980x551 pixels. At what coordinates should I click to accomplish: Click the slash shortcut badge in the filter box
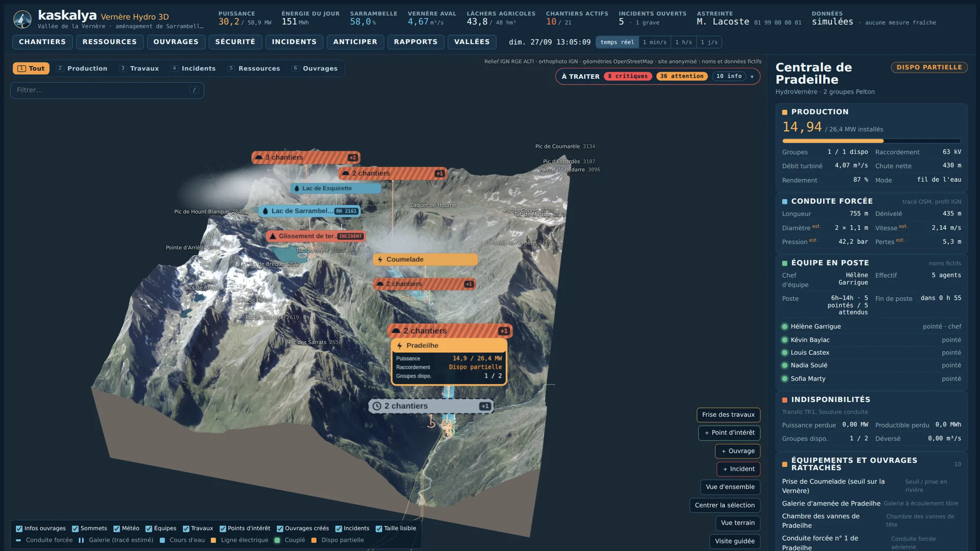[x=194, y=90]
